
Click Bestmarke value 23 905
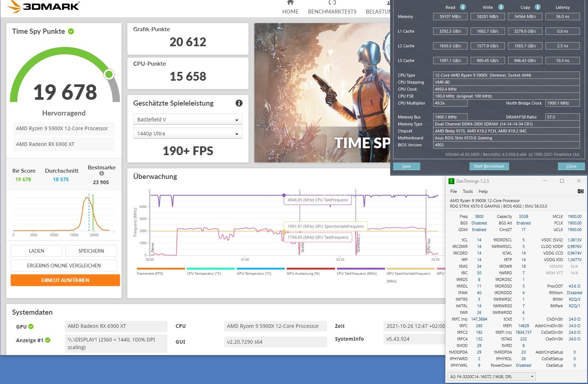(101, 182)
